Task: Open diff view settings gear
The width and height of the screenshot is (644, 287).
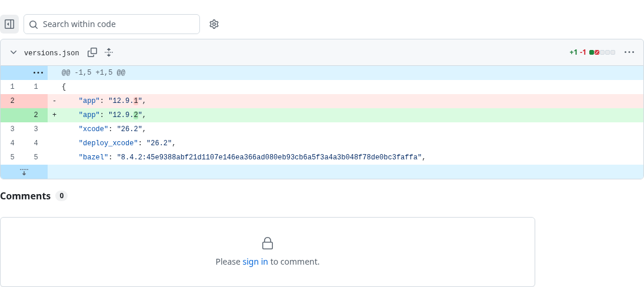Action: point(213,24)
